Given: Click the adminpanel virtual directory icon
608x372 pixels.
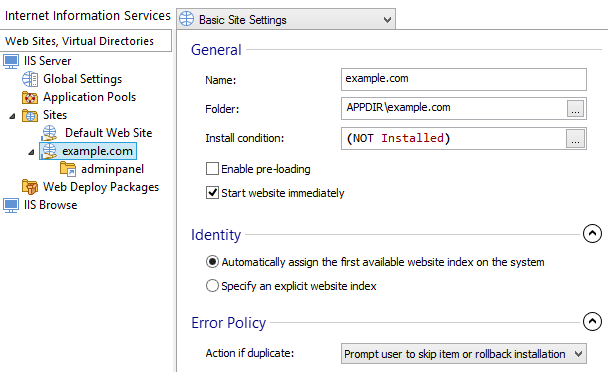Looking at the screenshot, I should click(68, 169).
